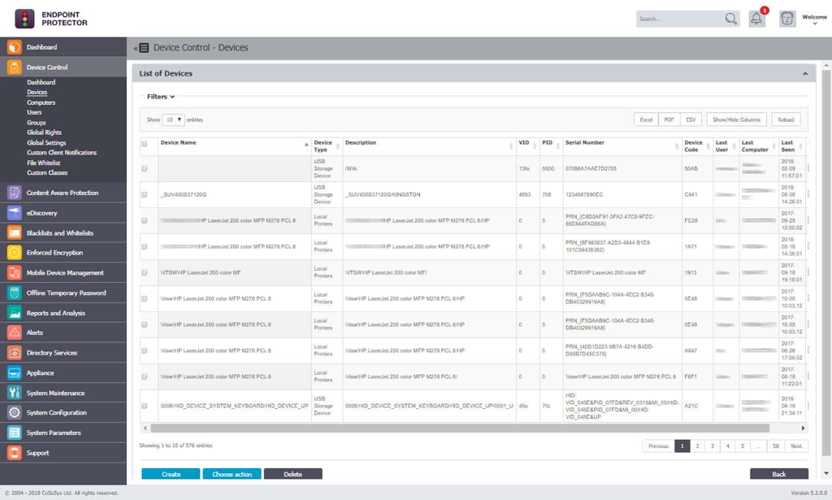Open the Show entries count dropdown
The height and width of the screenshot is (500, 832).
coord(174,119)
